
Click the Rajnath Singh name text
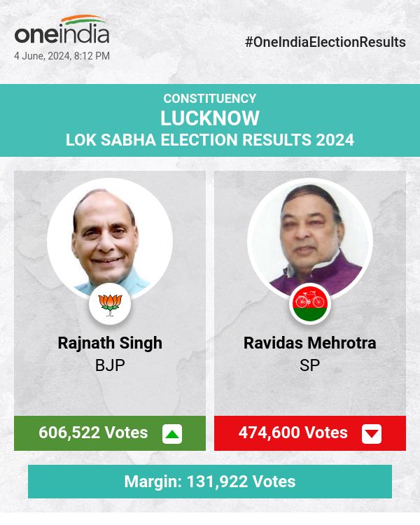click(110, 344)
